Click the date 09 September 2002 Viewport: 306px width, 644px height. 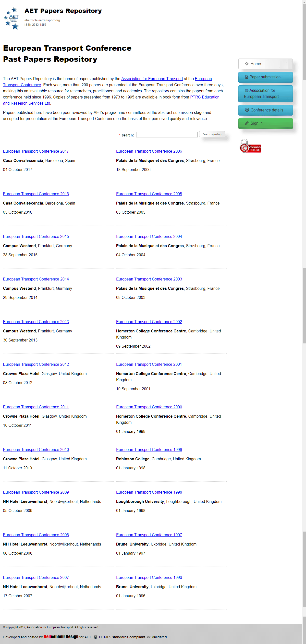click(133, 347)
